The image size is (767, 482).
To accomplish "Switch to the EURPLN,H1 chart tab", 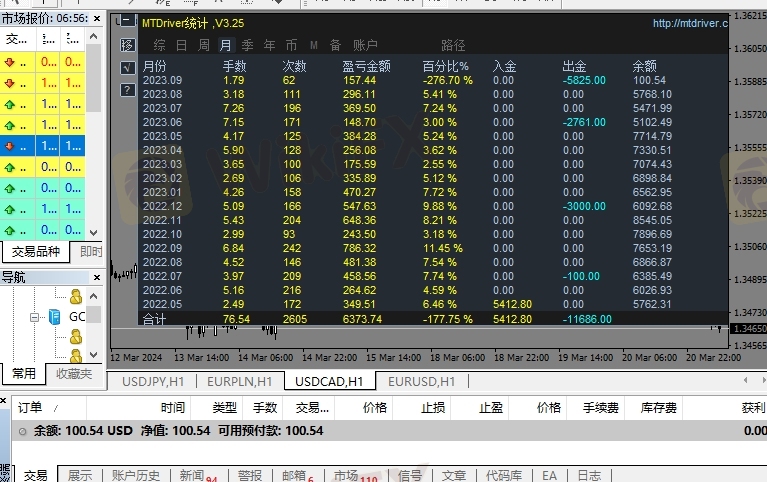I will tap(240, 381).
